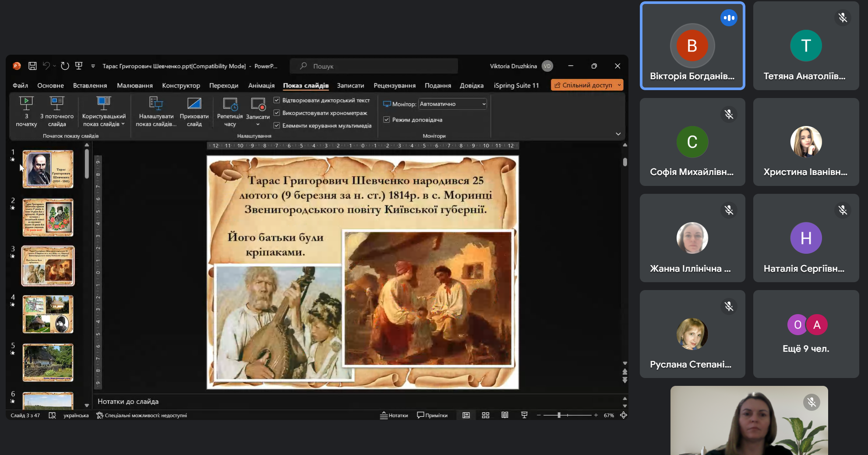Click the Redo/Repeat arrow icon
The width and height of the screenshot is (868, 455).
click(x=65, y=66)
